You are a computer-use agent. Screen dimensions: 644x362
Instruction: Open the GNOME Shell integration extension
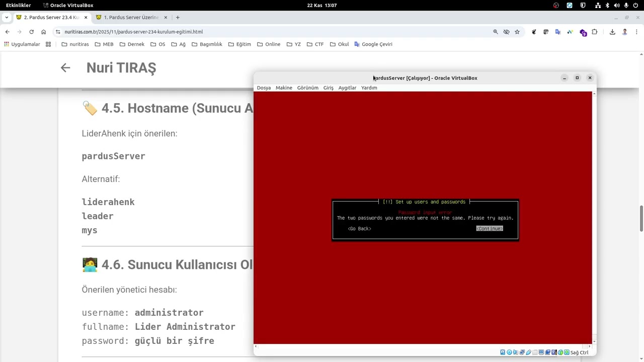coord(534,32)
